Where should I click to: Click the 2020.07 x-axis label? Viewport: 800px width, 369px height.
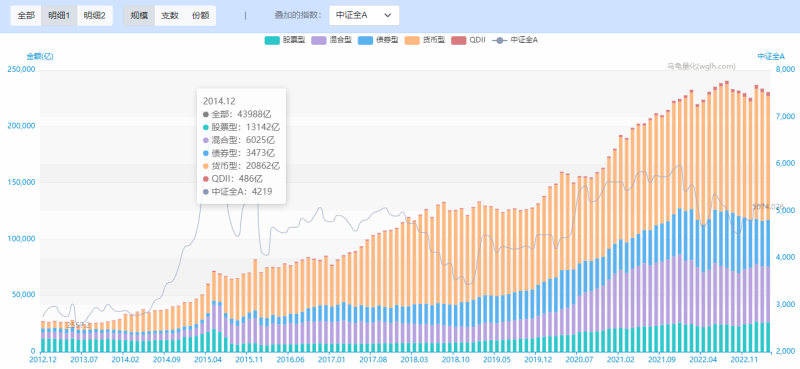point(577,360)
